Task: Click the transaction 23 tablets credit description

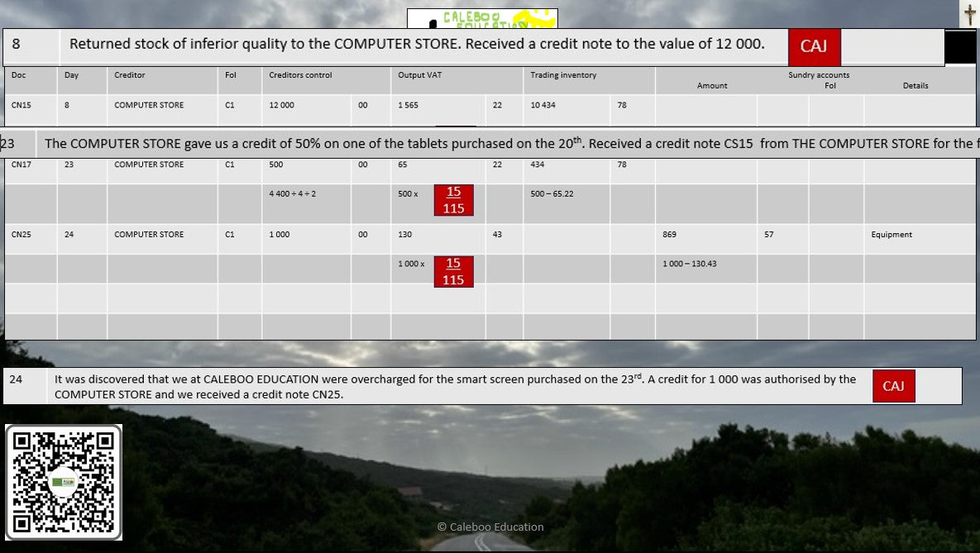Action: [512, 144]
